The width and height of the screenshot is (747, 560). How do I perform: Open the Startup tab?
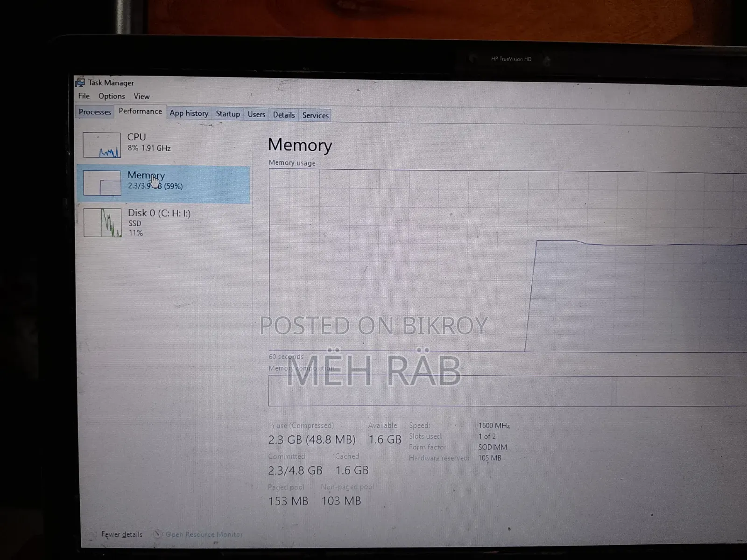pyautogui.click(x=228, y=114)
